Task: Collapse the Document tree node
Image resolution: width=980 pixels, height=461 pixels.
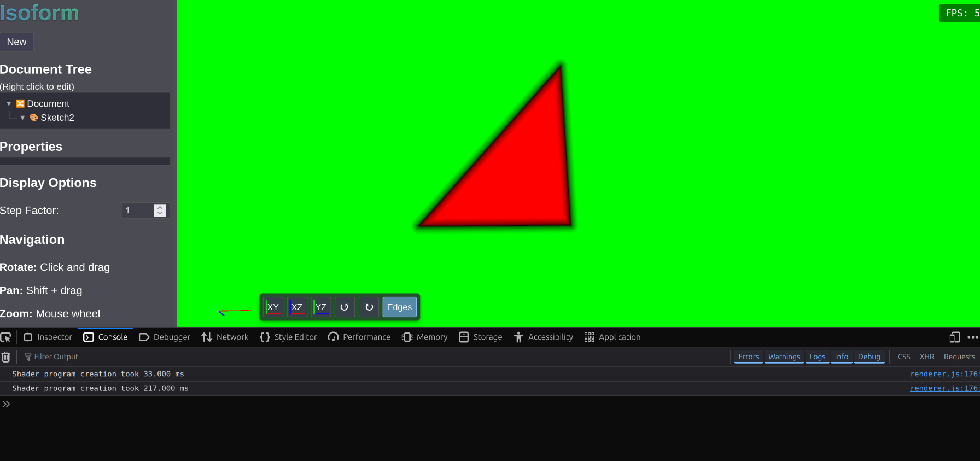Action: (x=9, y=104)
